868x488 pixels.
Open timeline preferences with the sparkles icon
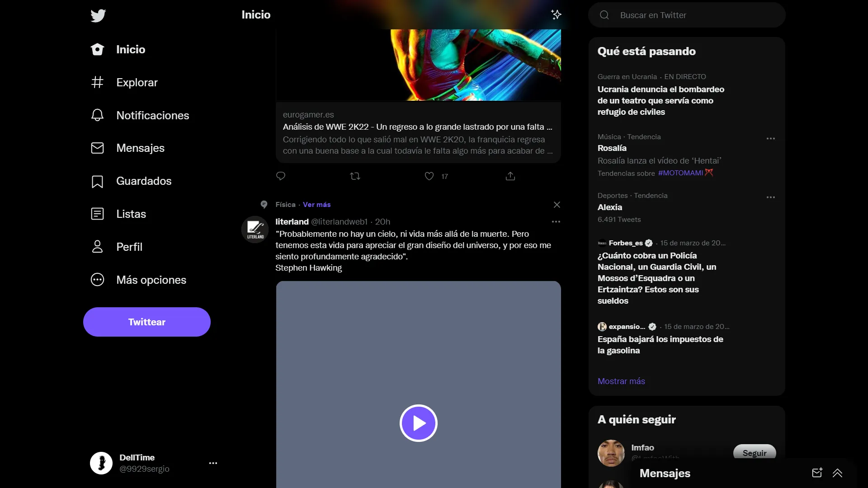point(556,14)
